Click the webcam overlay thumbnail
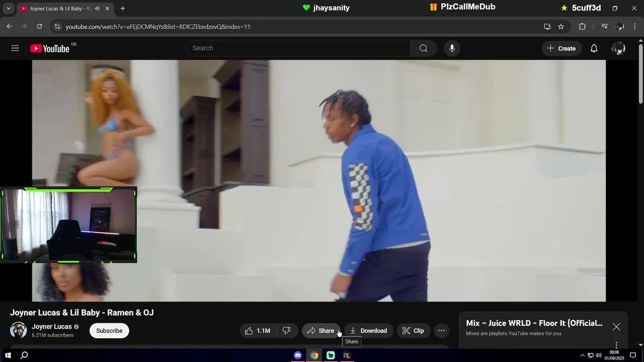This screenshot has height=362, width=644. click(x=69, y=225)
